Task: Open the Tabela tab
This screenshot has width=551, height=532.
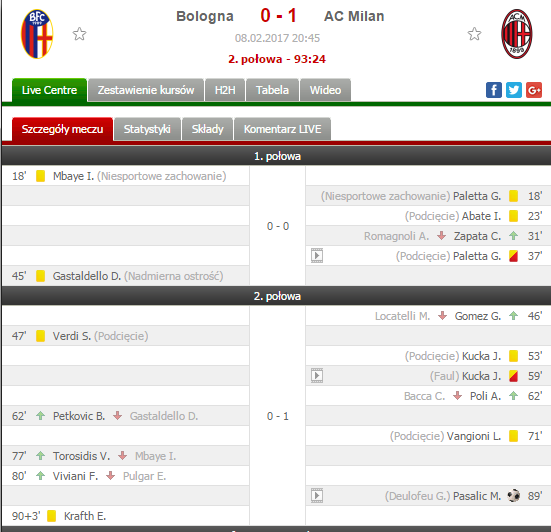Action: click(x=272, y=90)
